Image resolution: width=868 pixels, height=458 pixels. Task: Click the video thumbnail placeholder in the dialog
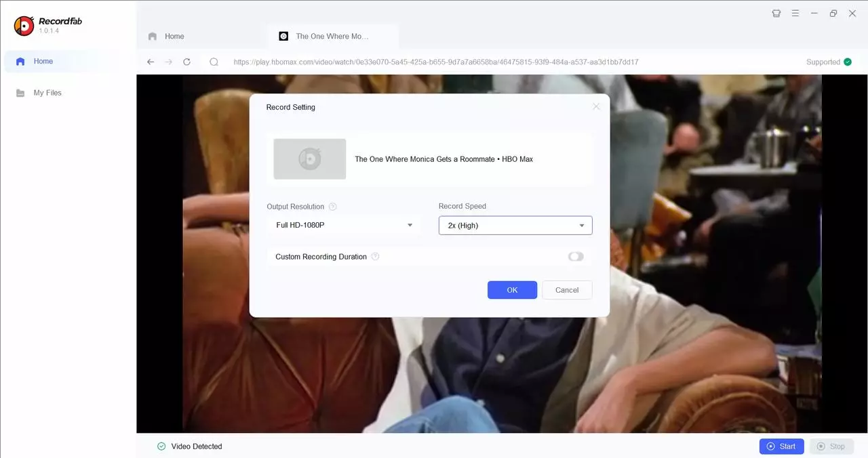[310, 159]
